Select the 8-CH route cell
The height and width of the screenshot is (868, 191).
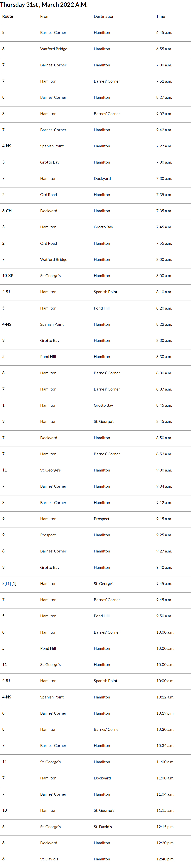(7, 211)
